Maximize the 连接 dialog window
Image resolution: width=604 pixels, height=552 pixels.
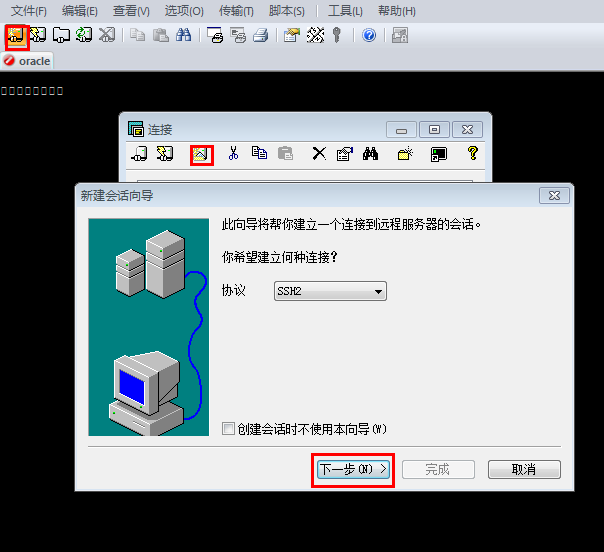(x=435, y=130)
